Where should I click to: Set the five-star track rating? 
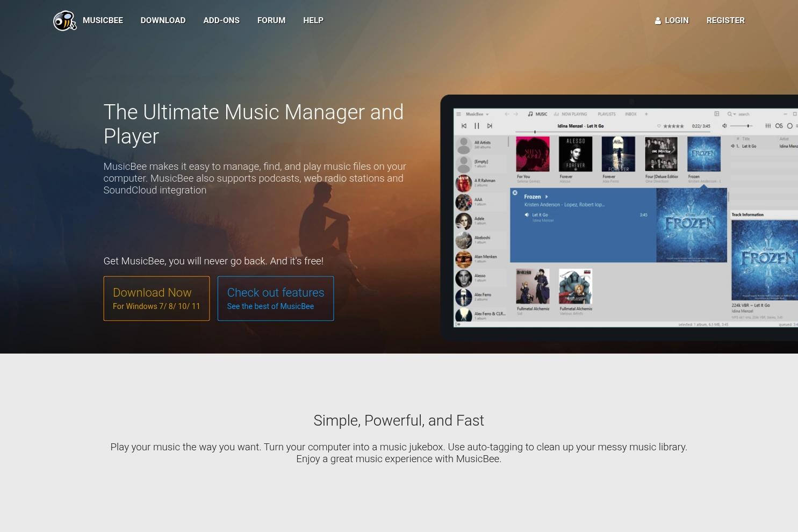point(674,126)
